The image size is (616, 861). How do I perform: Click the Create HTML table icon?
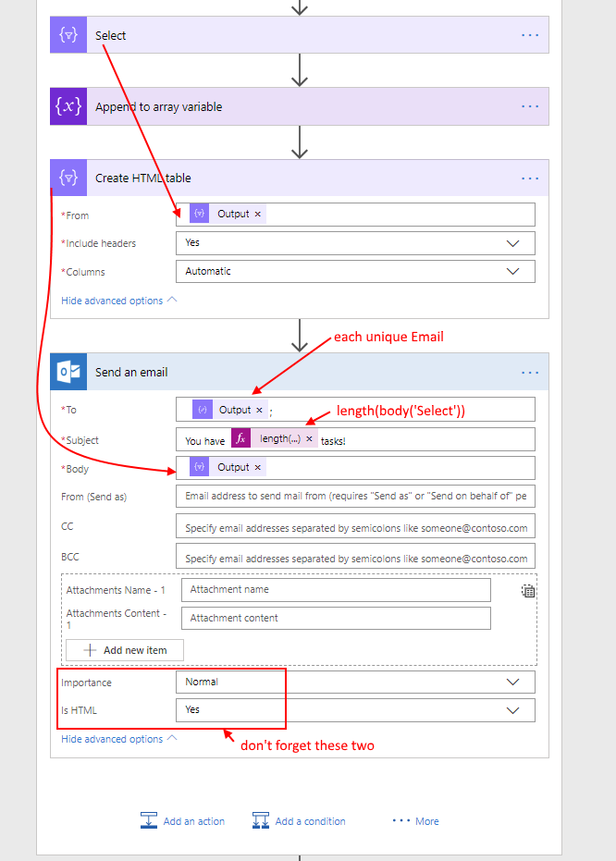tap(68, 178)
